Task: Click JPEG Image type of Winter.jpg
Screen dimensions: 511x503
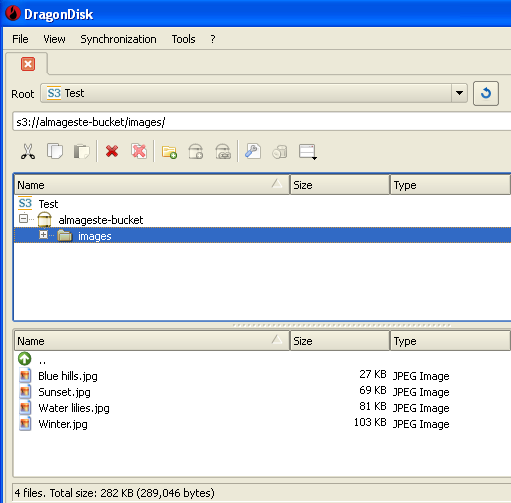Action: click(421, 424)
